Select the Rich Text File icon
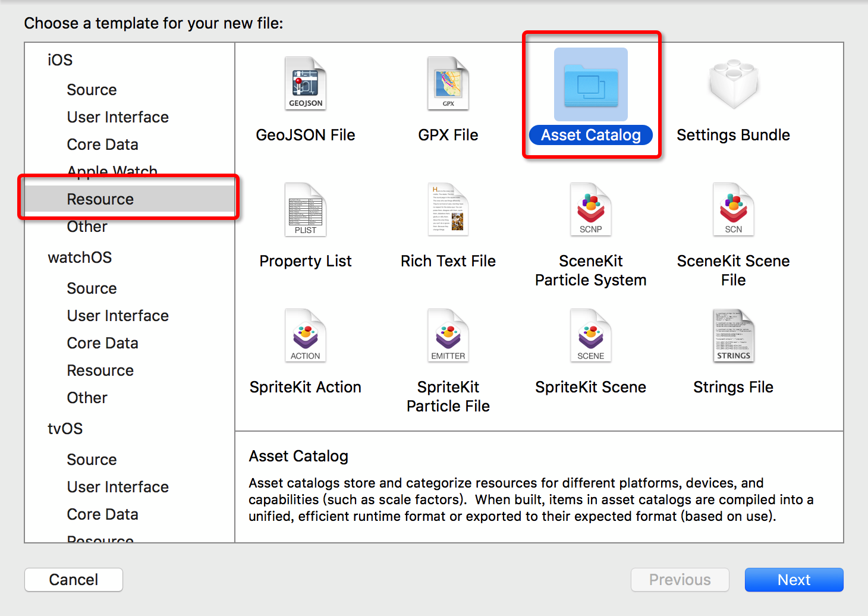 coord(448,210)
